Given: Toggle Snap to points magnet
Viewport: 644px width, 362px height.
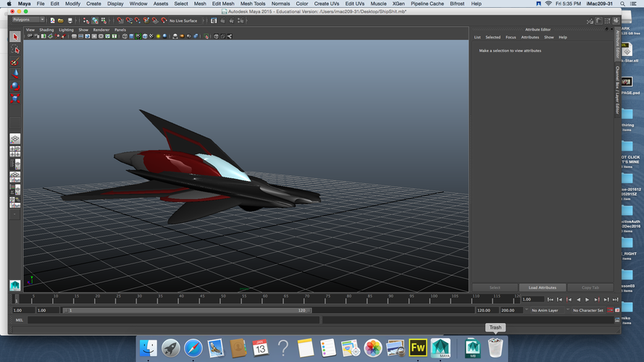Looking at the screenshot, I should tap(138, 20).
